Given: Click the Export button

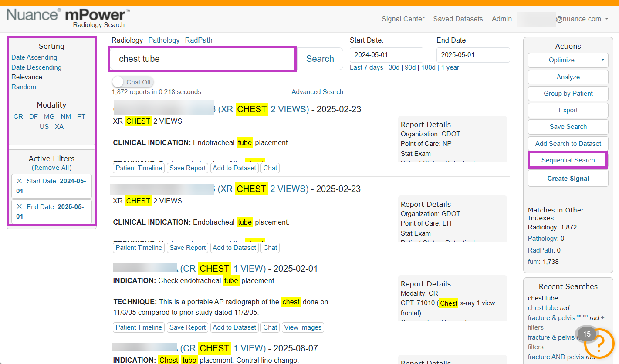Looking at the screenshot, I should (568, 110).
